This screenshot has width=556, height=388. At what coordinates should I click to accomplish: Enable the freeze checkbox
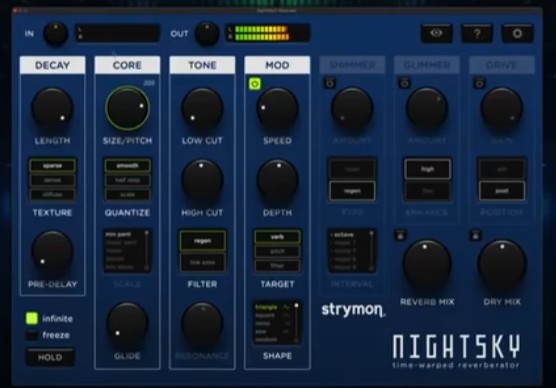[x=32, y=335]
